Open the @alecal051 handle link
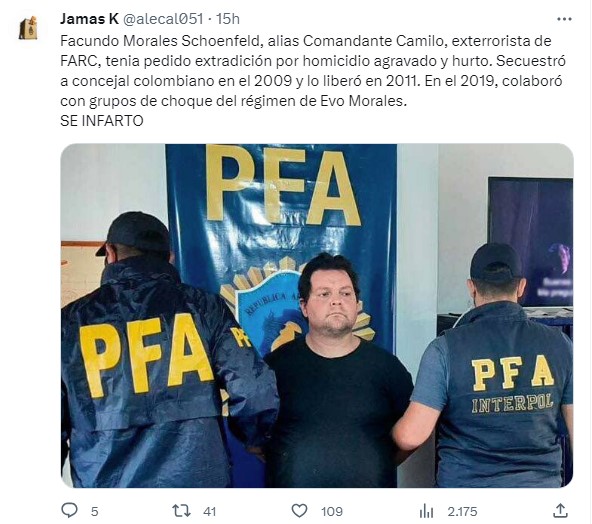The width and height of the screenshot is (592, 524). pos(163,19)
